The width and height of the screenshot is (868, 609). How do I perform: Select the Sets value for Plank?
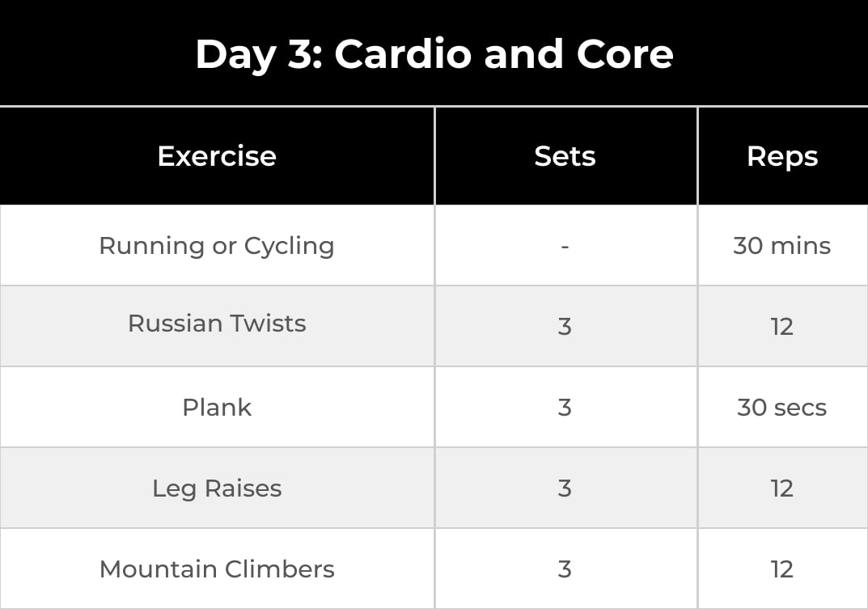pos(565,408)
